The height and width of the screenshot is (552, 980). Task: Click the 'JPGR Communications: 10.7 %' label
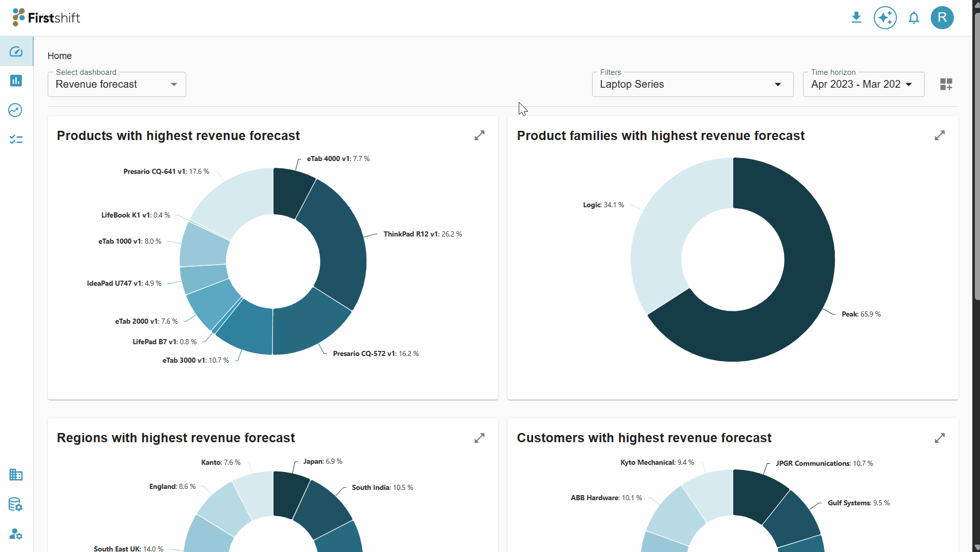pyautogui.click(x=824, y=463)
